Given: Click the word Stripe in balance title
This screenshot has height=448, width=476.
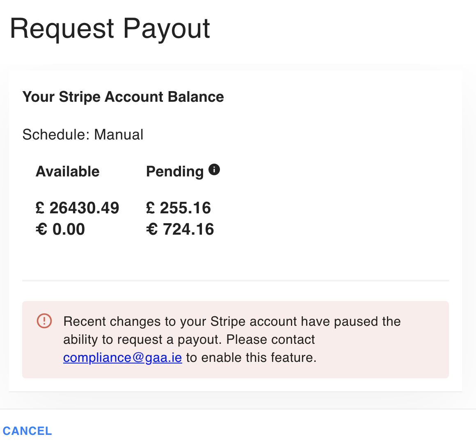Looking at the screenshot, I should [80, 97].
